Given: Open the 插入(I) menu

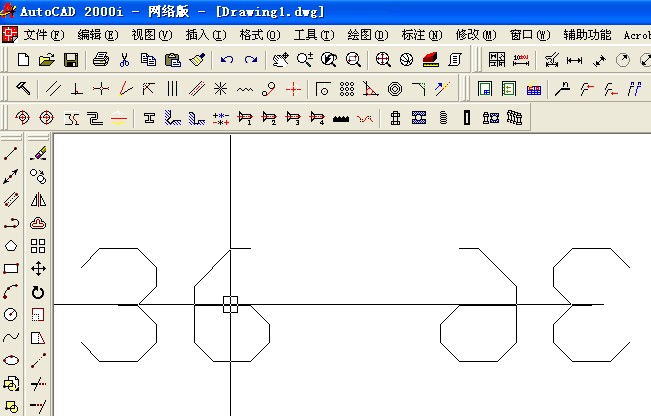Looking at the screenshot, I should [206, 35].
